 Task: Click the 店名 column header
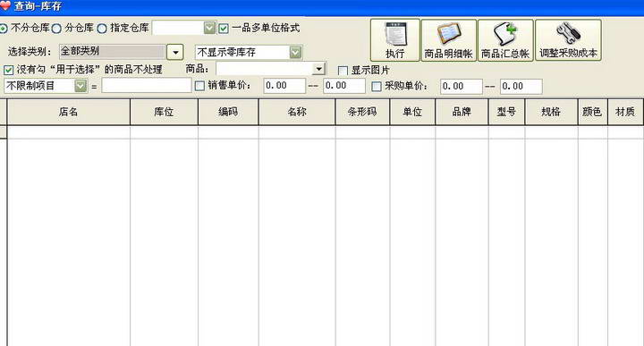tap(69, 112)
